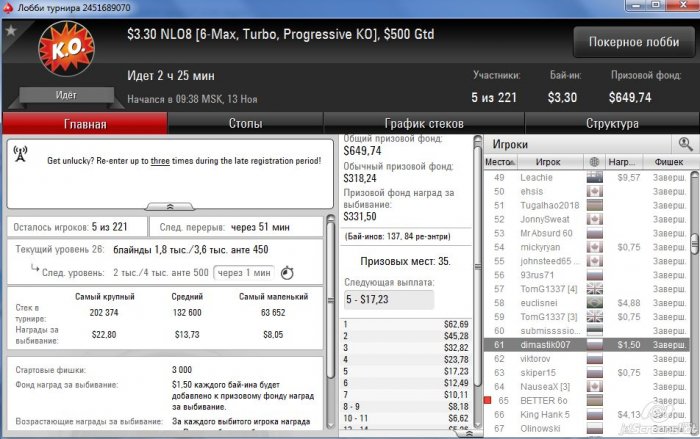700x439 pixels.
Task: Click the flag in dimastik007 row
Action: coord(594,345)
